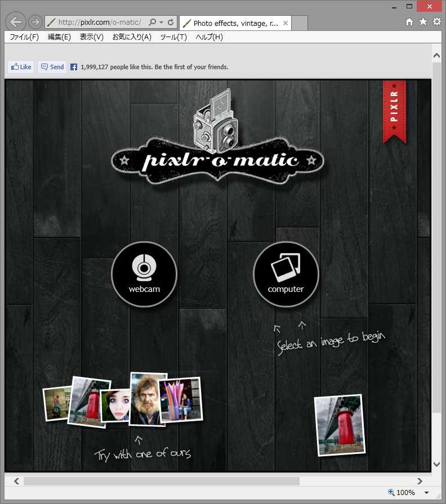Close the 'Photo effects, vintage' tab
This screenshot has width=446, height=504.
click(285, 23)
